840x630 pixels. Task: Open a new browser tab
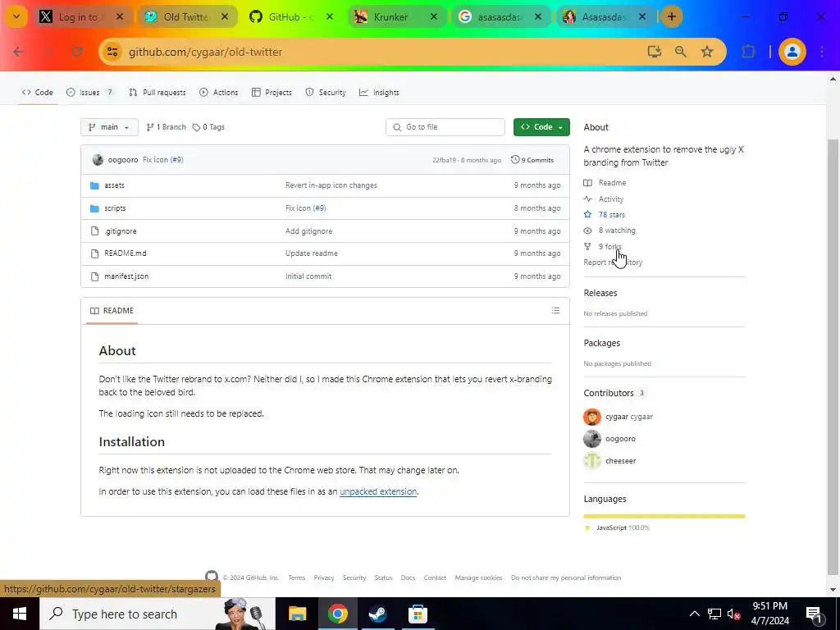(x=671, y=16)
